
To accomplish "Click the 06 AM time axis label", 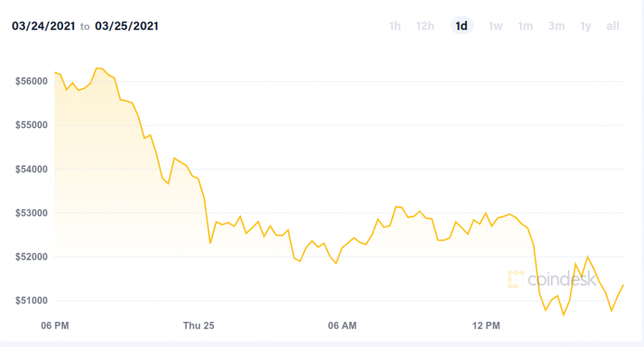I will click(x=342, y=326).
